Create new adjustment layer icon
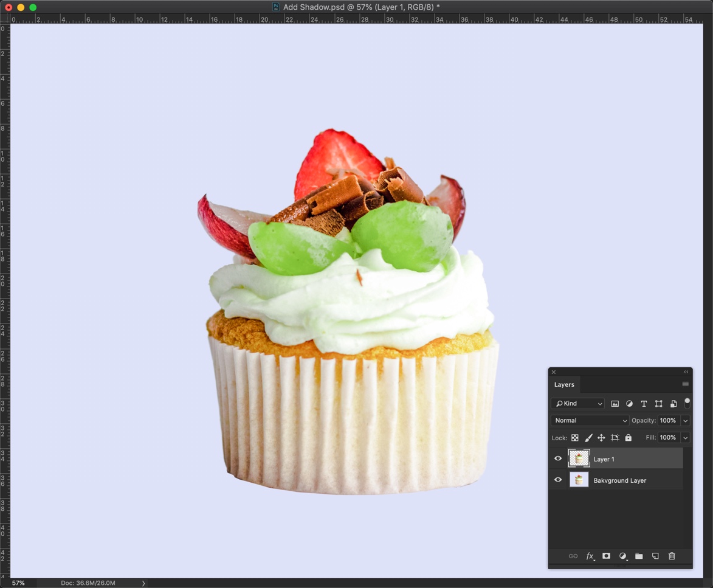 (x=622, y=556)
